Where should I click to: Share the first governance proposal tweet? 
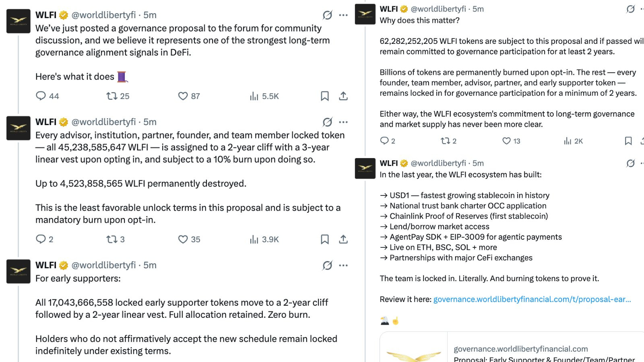(x=343, y=96)
